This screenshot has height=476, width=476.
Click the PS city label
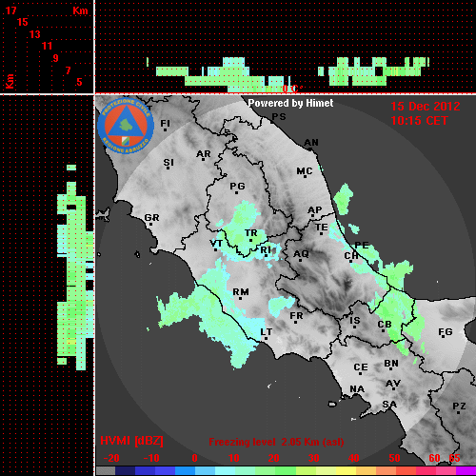click(279, 117)
